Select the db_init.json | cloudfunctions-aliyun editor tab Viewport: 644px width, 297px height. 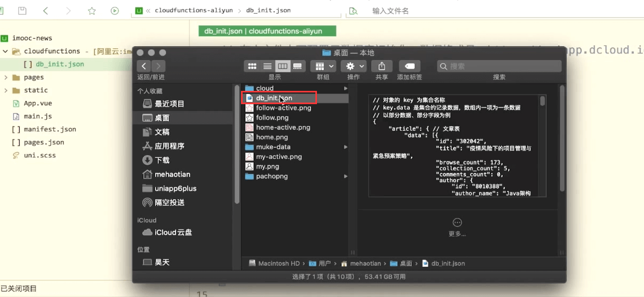click(268, 31)
